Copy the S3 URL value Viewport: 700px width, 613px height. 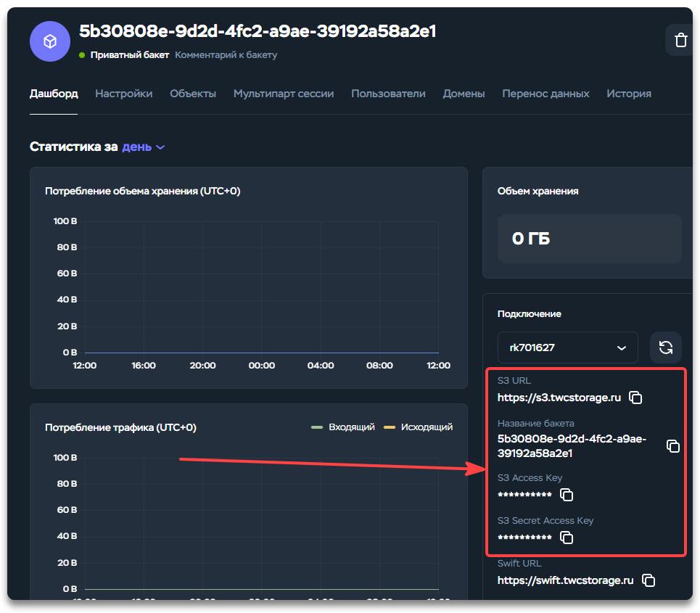[635, 398]
